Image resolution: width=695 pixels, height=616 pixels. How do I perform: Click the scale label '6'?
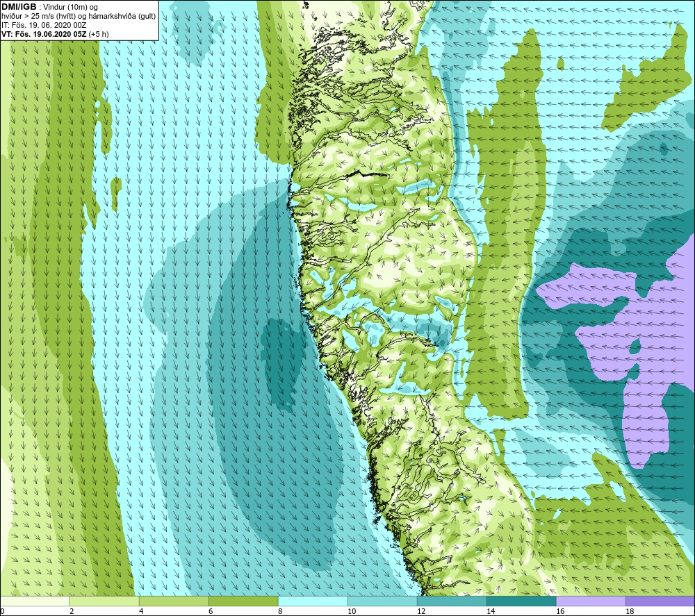click(x=211, y=612)
